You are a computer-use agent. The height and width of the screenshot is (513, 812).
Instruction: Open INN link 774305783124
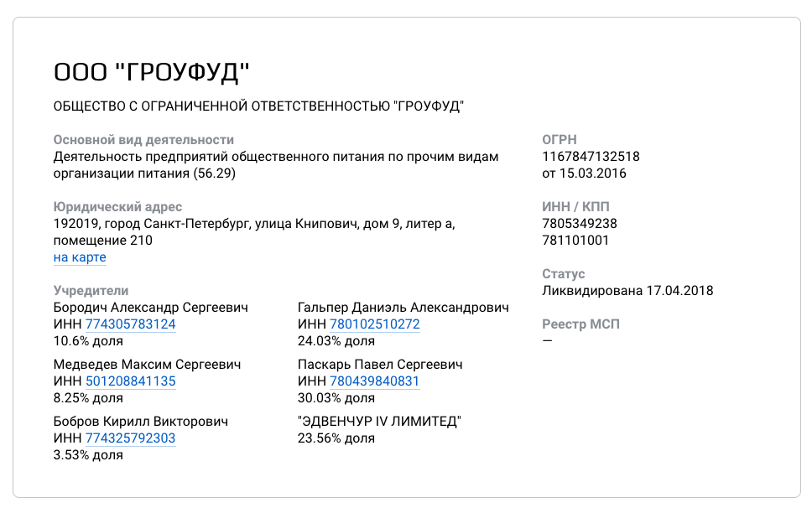131,324
